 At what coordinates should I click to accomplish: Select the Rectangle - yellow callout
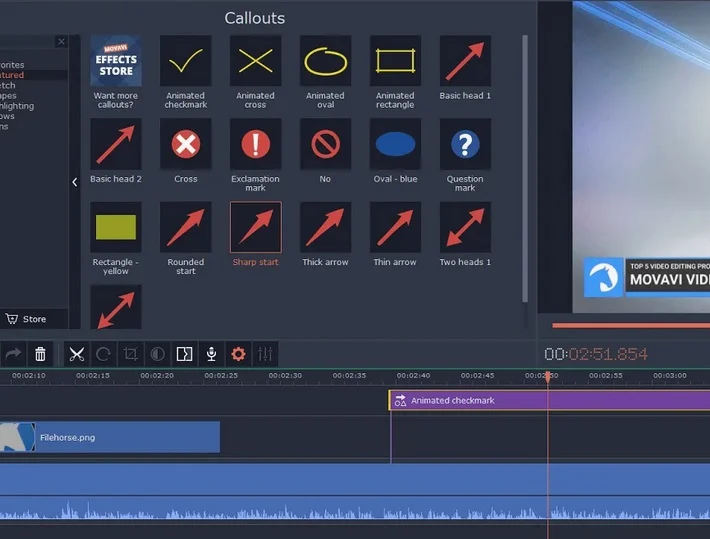[x=115, y=227]
